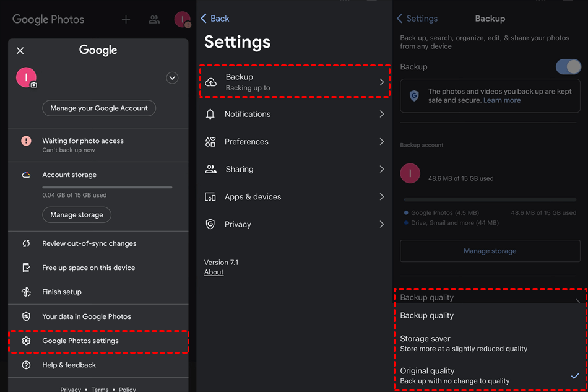Image resolution: width=588 pixels, height=392 pixels.
Task: Tap the shield icon for Your data
Action: [26, 316]
